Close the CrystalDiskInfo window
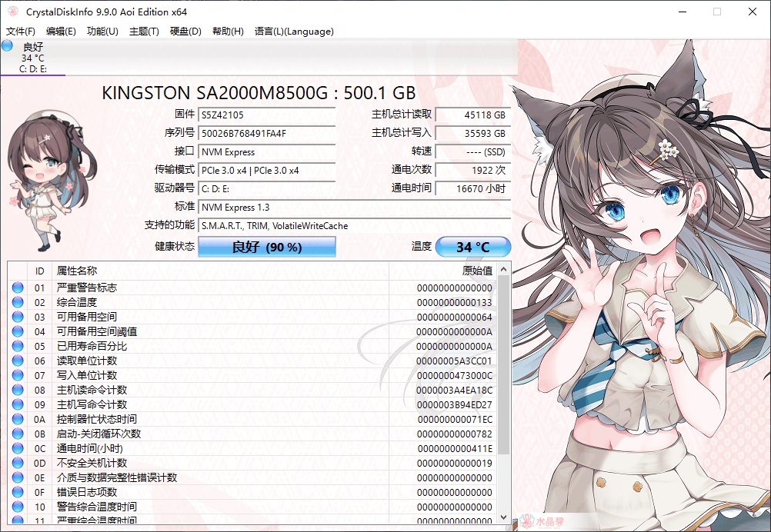 click(x=753, y=12)
